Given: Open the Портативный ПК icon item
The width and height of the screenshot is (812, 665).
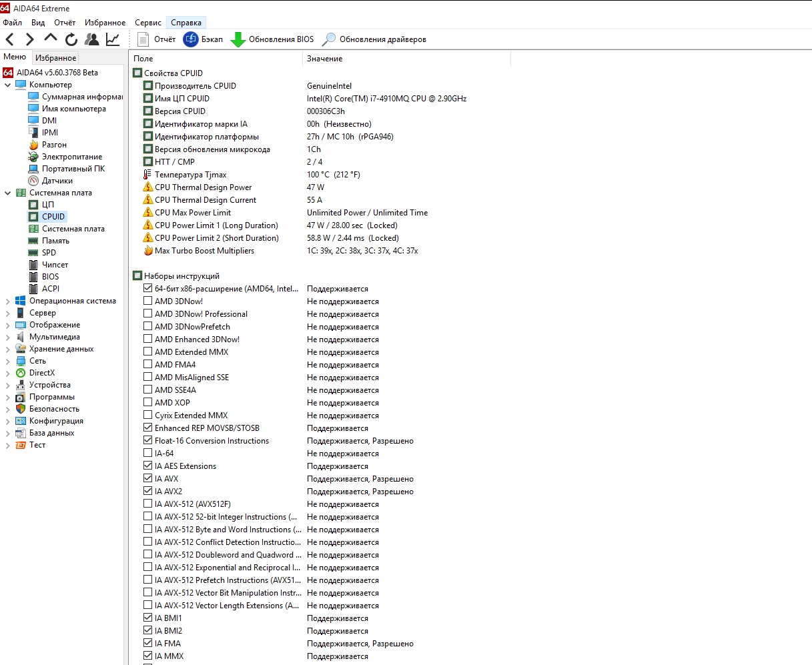Looking at the screenshot, I should click(33, 169).
